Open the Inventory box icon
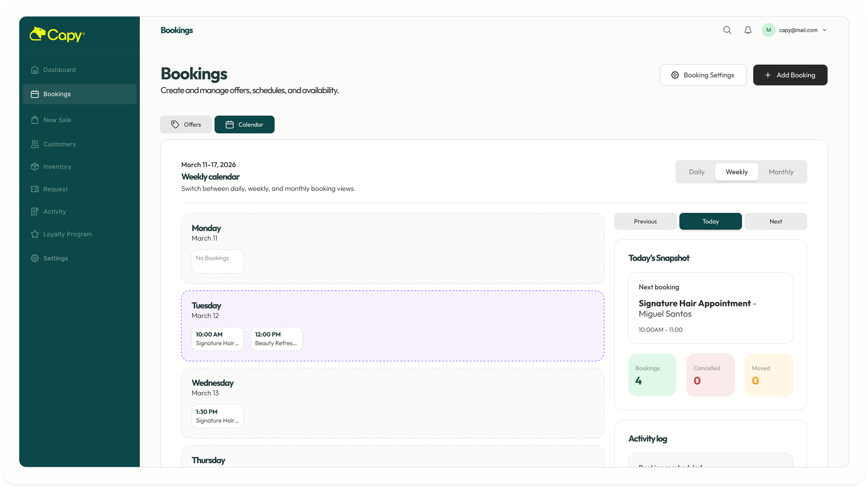Screen dimensions: 868x489 click(x=35, y=167)
